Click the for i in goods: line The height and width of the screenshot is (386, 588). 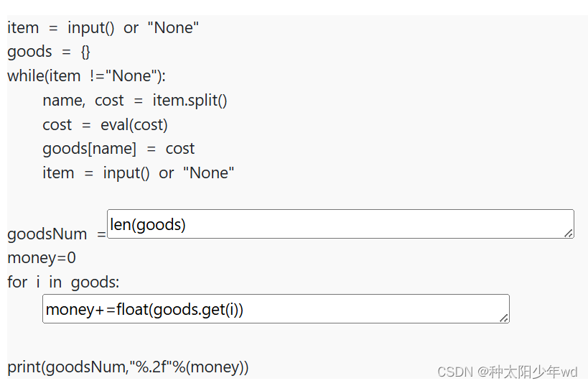click(63, 282)
